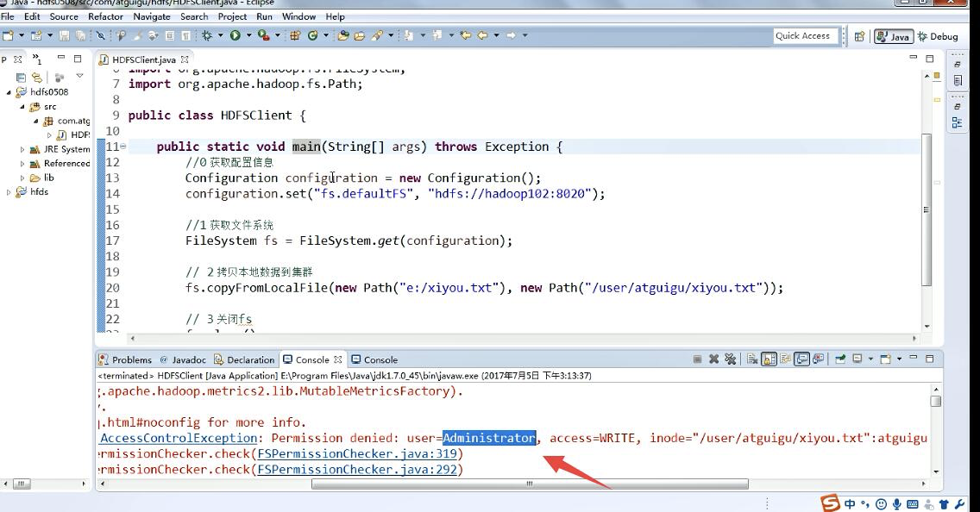Viewport: 980px width, 512px height.
Task: Switch to the Debug perspective button
Action: pyautogui.click(x=938, y=37)
